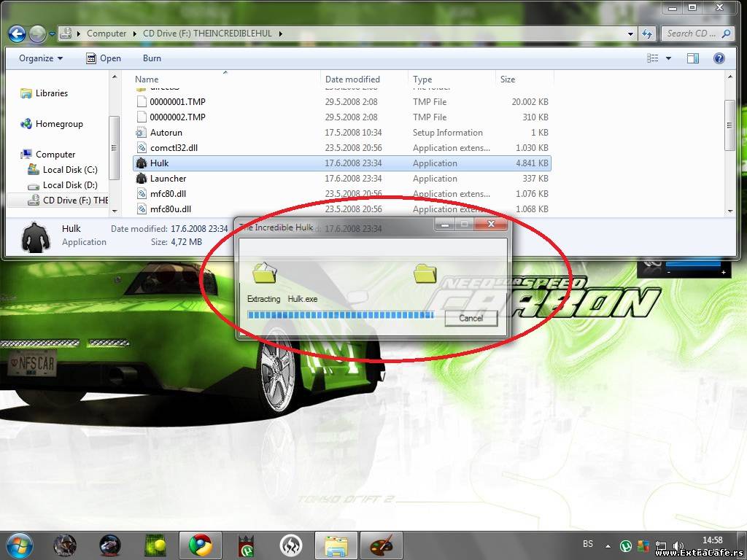This screenshot has width=747, height=560.
Task: Sort files by Date modified column
Action: pos(352,79)
